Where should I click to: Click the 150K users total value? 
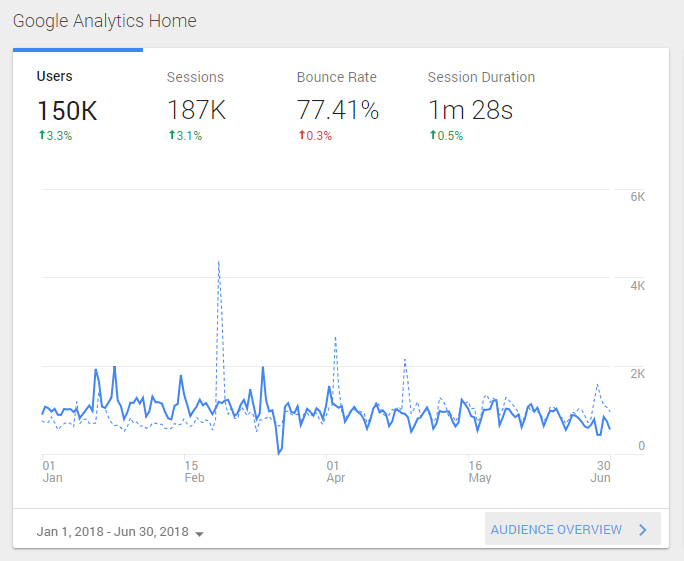(69, 110)
